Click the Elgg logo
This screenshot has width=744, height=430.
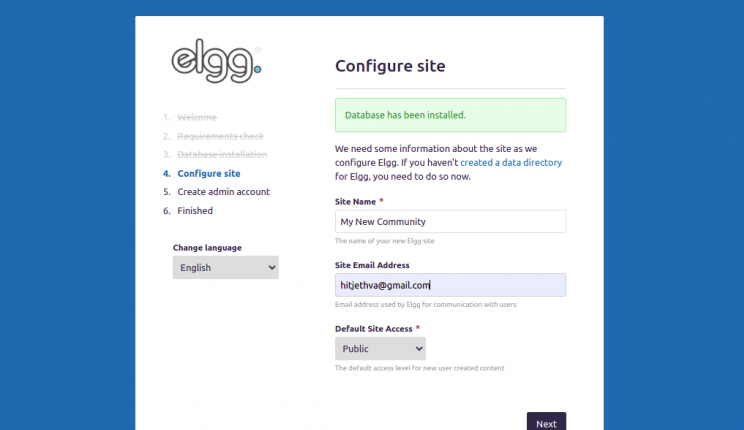click(216, 61)
